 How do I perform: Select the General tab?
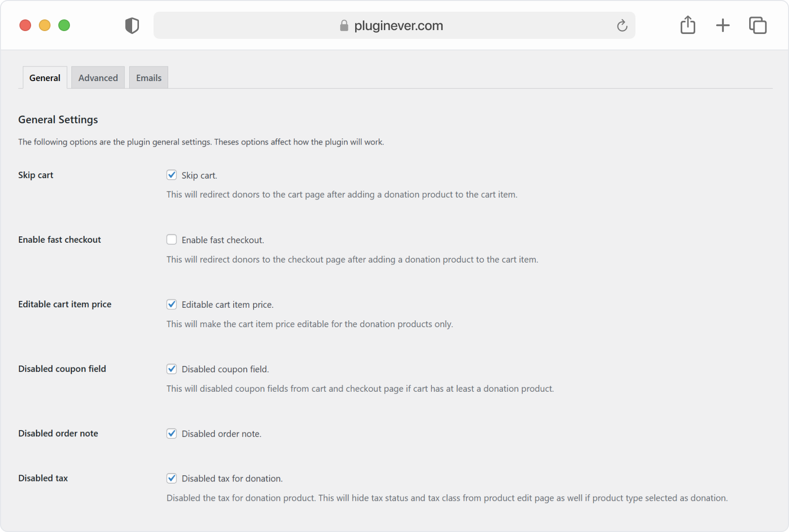coord(45,78)
